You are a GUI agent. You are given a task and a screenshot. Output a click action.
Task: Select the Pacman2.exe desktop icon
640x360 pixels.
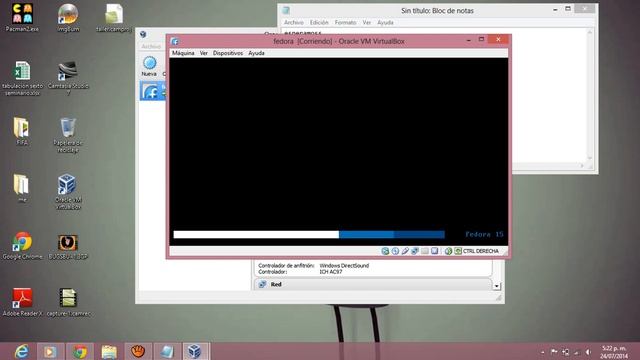[x=22, y=18]
